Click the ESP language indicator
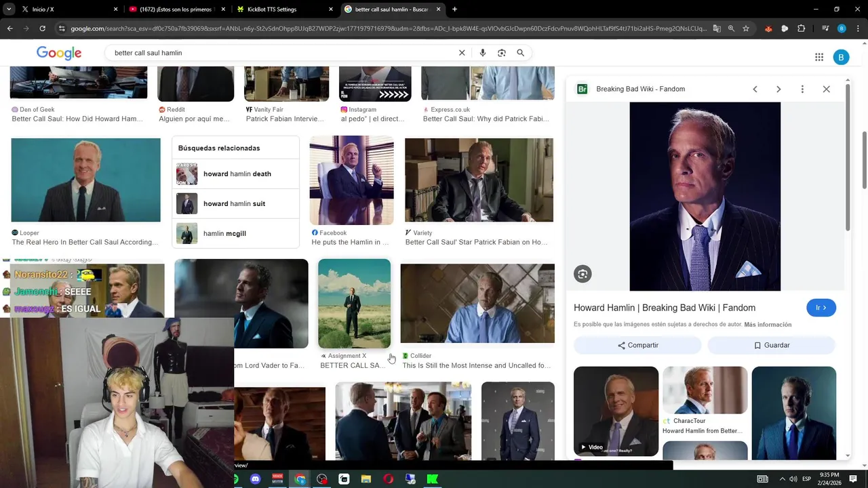The height and width of the screenshot is (488, 868). click(807, 479)
